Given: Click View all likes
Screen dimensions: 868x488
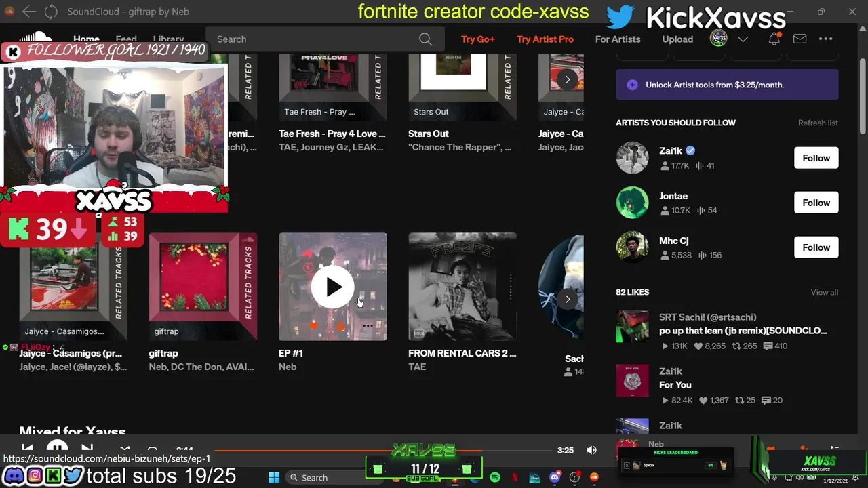Looking at the screenshot, I should [x=824, y=292].
